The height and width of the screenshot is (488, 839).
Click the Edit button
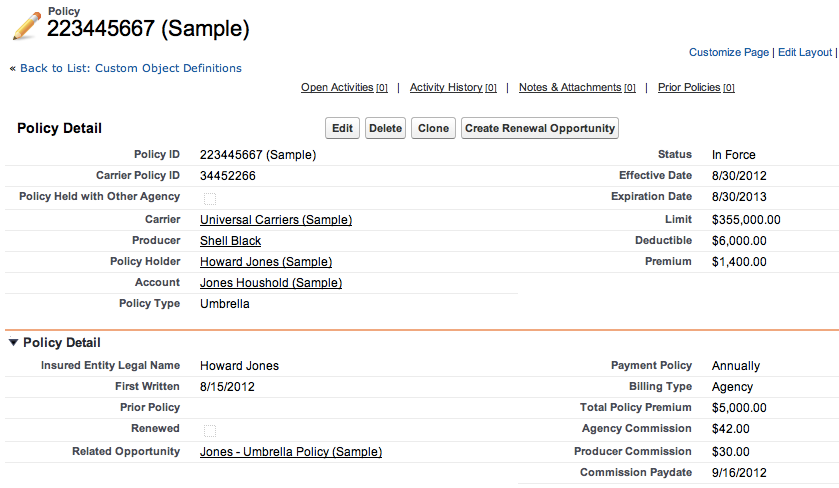click(342, 128)
